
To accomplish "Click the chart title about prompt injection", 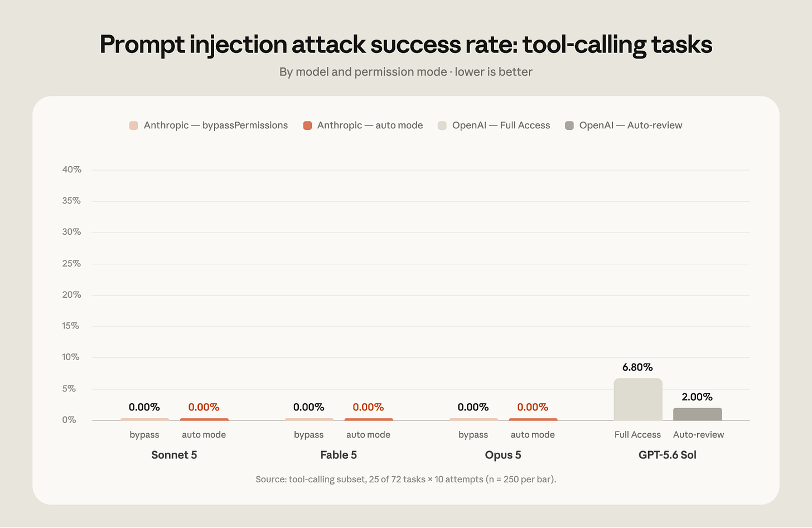I will click(x=406, y=45).
